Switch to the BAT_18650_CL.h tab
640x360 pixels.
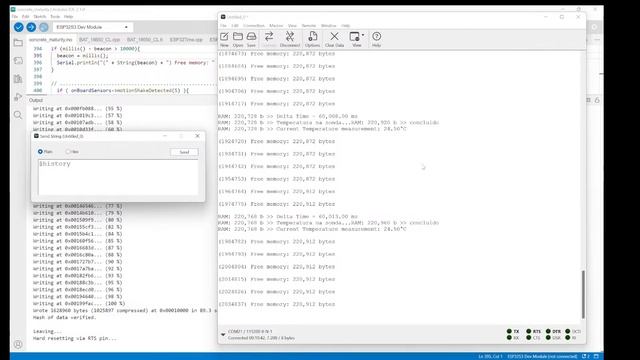[144, 40]
